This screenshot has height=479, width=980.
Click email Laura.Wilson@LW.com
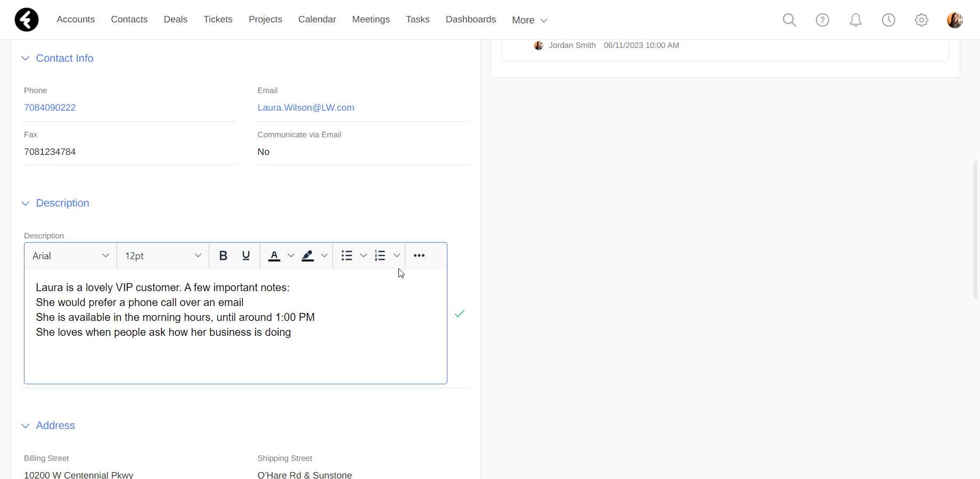tap(306, 108)
